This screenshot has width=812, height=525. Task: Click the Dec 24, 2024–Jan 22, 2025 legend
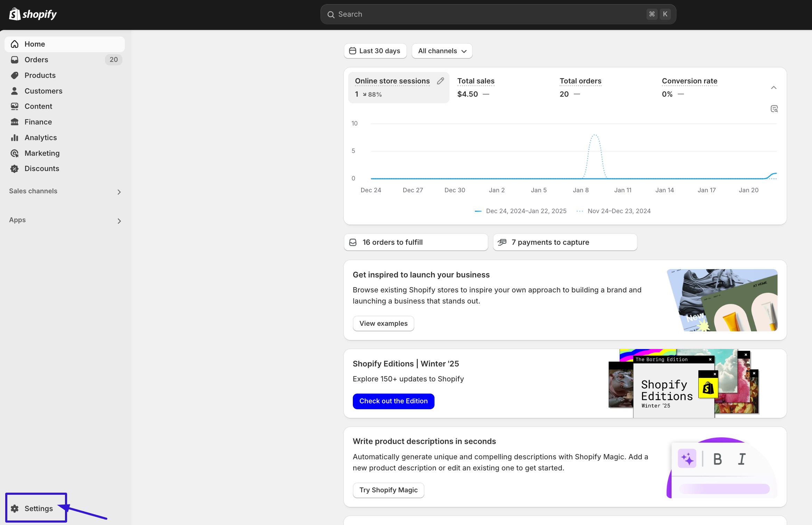(x=520, y=211)
